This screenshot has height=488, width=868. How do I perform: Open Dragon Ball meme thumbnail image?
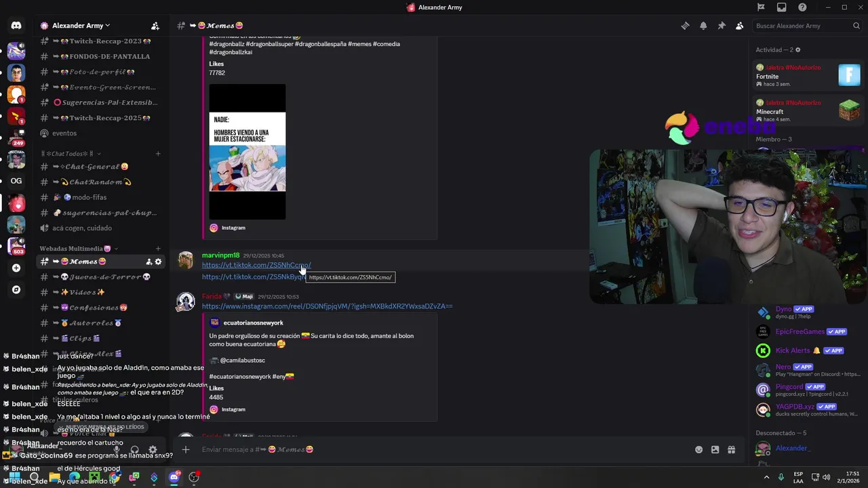click(x=248, y=152)
